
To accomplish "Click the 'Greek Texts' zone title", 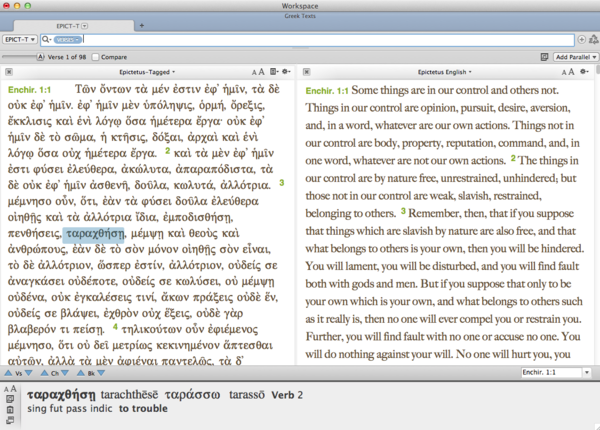I will click(300, 16).
